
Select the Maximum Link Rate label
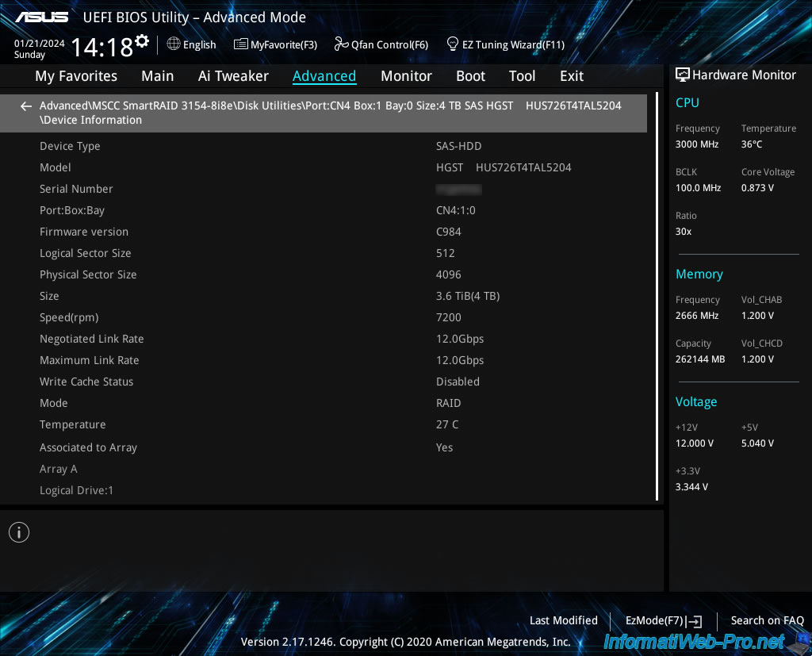pos(89,360)
